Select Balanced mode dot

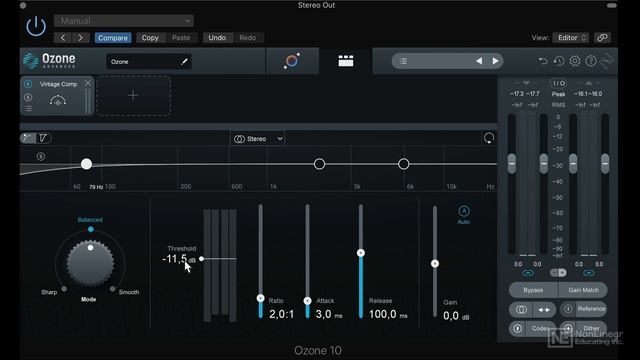click(91, 229)
